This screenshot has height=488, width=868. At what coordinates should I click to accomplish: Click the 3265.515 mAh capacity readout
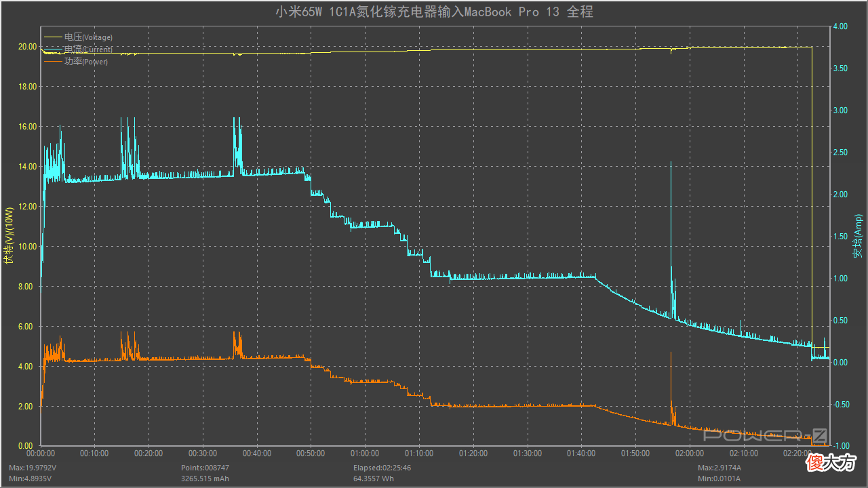206,478
